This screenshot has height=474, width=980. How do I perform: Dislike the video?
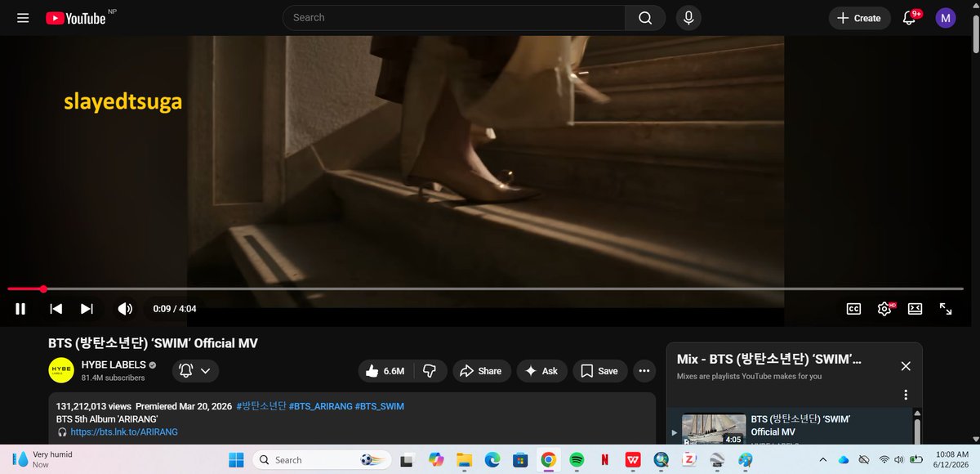tap(429, 371)
